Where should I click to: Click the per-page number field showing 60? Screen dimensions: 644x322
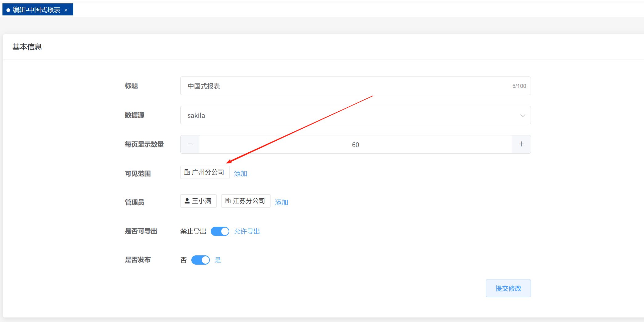tap(355, 145)
